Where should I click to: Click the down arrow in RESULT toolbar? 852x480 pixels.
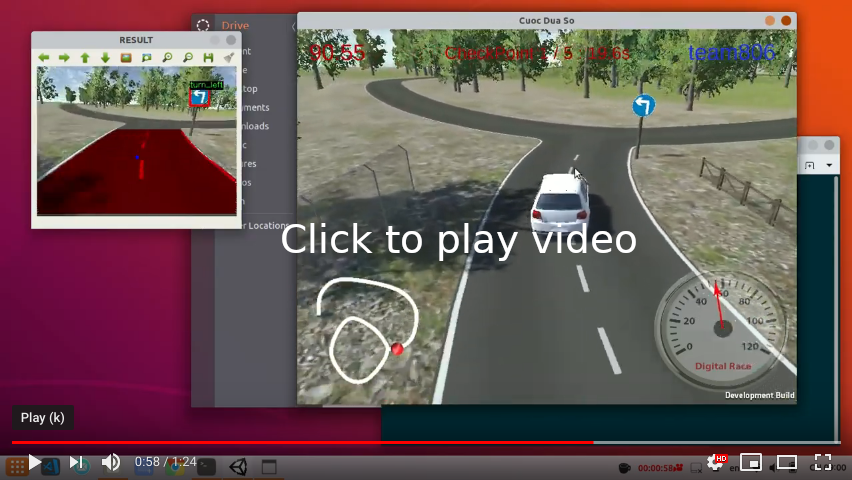[105, 57]
